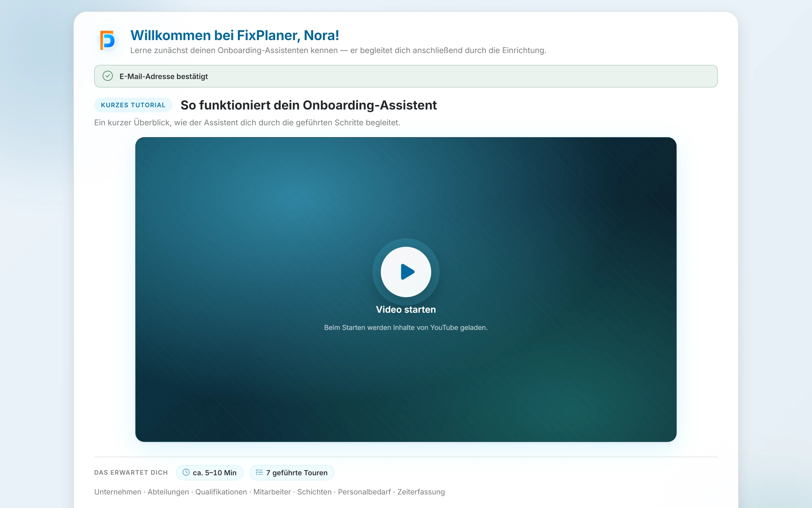Click the word 'Mitarbeiter' in the tour list
The width and height of the screenshot is (812, 508).
pos(272,492)
